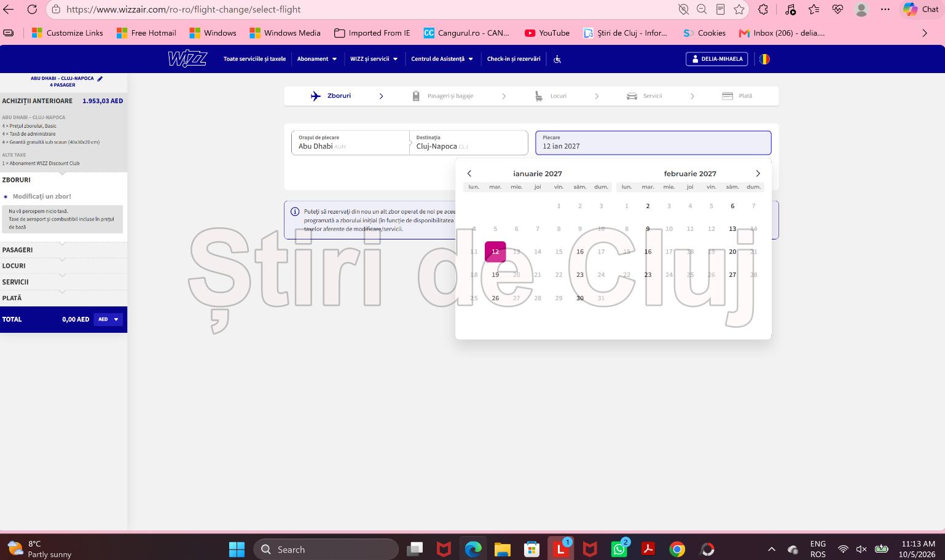Expand the WIZZ și servicii dropdown
The width and height of the screenshot is (945, 560).
[374, 59]
